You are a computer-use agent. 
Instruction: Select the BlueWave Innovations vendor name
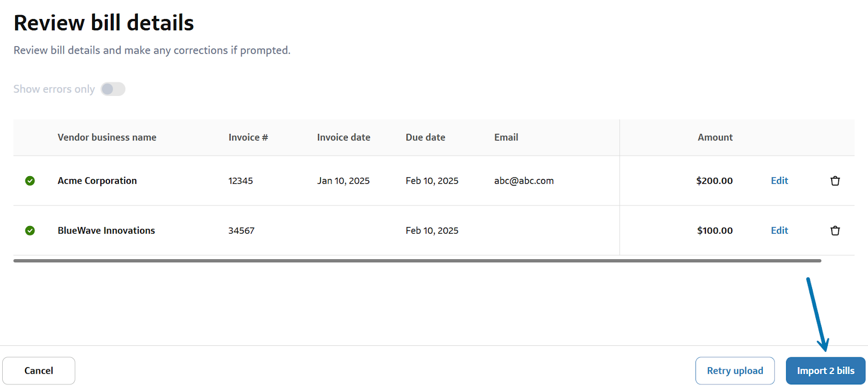click(106, 230)
